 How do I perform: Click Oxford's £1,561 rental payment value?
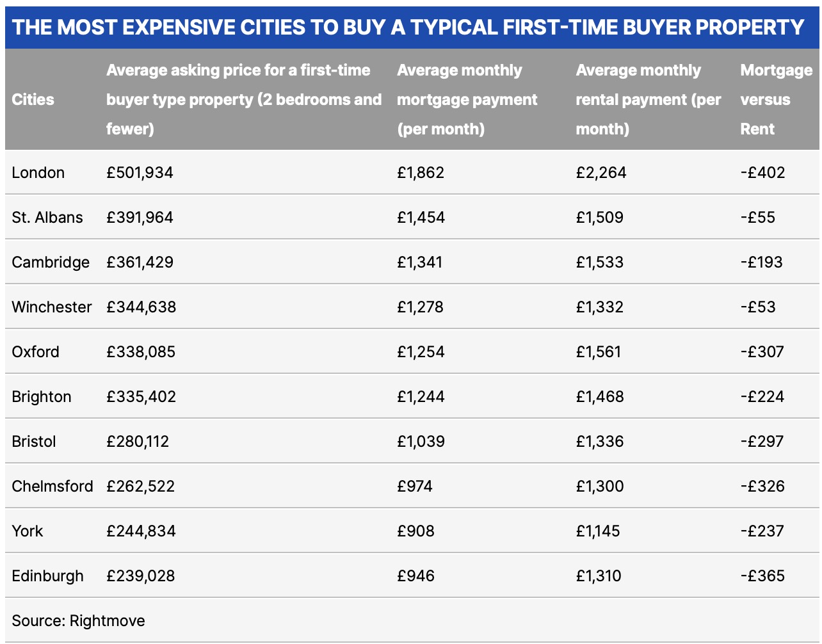pyautogui.click(x=598, y=352)
